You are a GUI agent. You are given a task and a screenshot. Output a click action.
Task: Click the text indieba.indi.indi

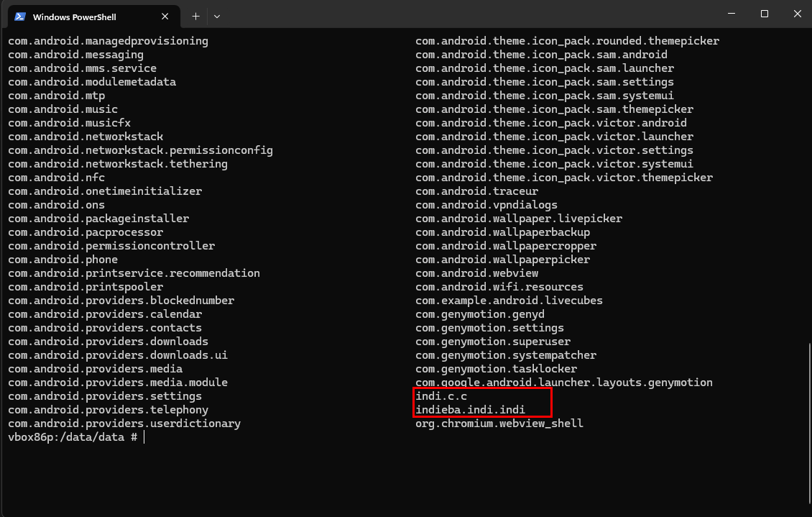(470, 410)
